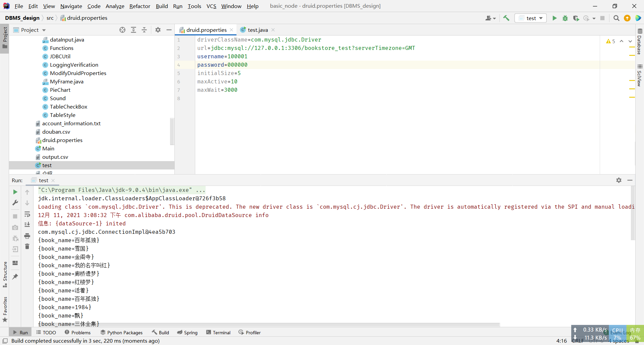Open Run panel wrench settings
Viewport: 644px width, 345px height.
pos(15,203)
